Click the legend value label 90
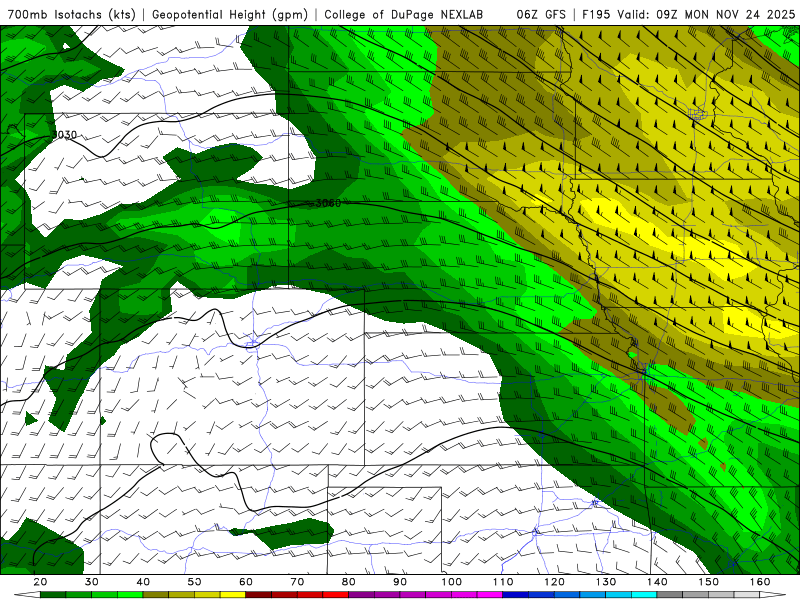The image size is (800, 600). 400,582
